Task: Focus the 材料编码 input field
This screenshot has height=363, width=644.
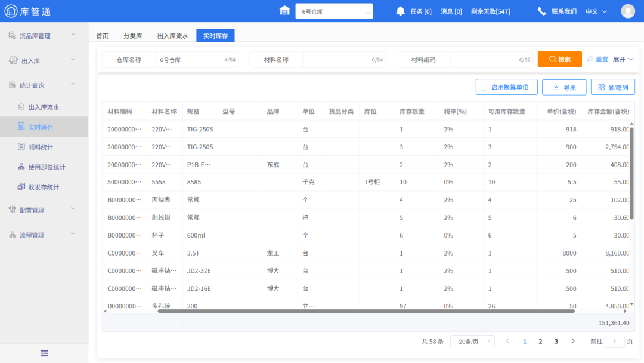Action: pyautogui.click(x=491, y=60)
